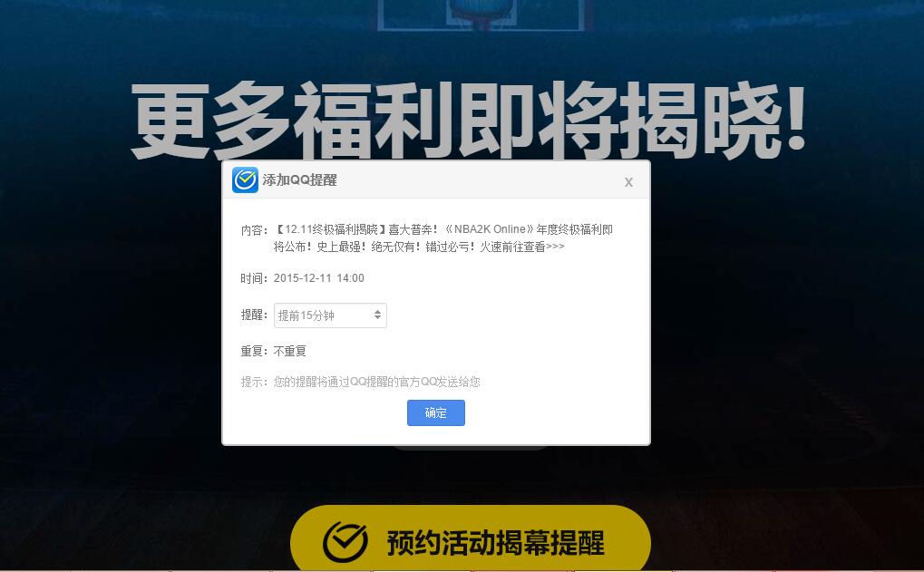Click the yellow 预约活动揭幕提醒 button
The image size is (924, 572).
pos(471,539)
